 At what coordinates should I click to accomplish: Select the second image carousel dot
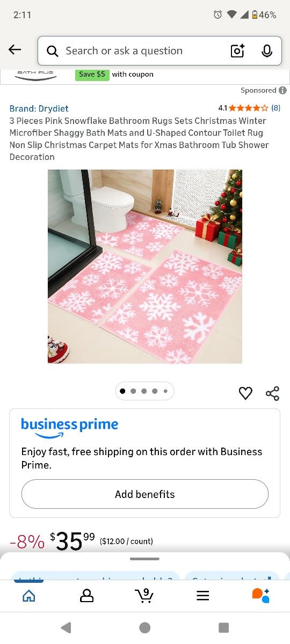(x=133, y=391)
